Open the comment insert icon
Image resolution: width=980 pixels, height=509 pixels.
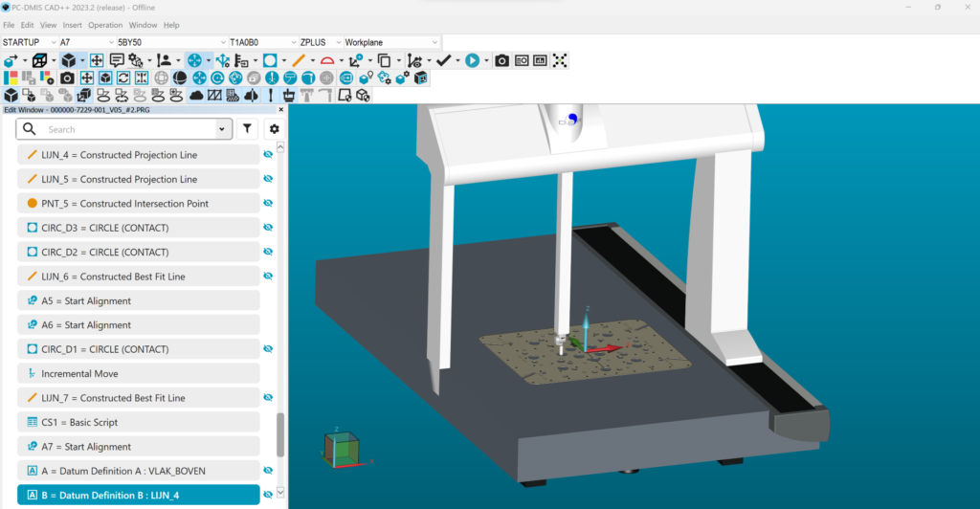click(117, 60)
